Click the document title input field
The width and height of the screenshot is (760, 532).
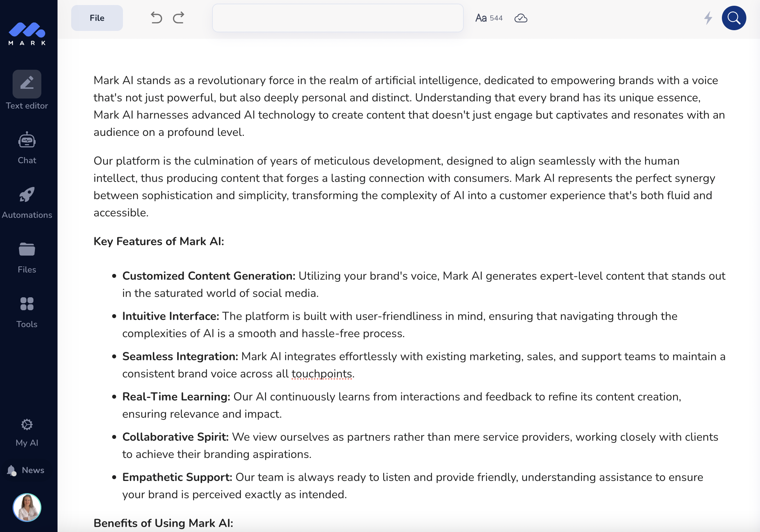tap(338, 18)
